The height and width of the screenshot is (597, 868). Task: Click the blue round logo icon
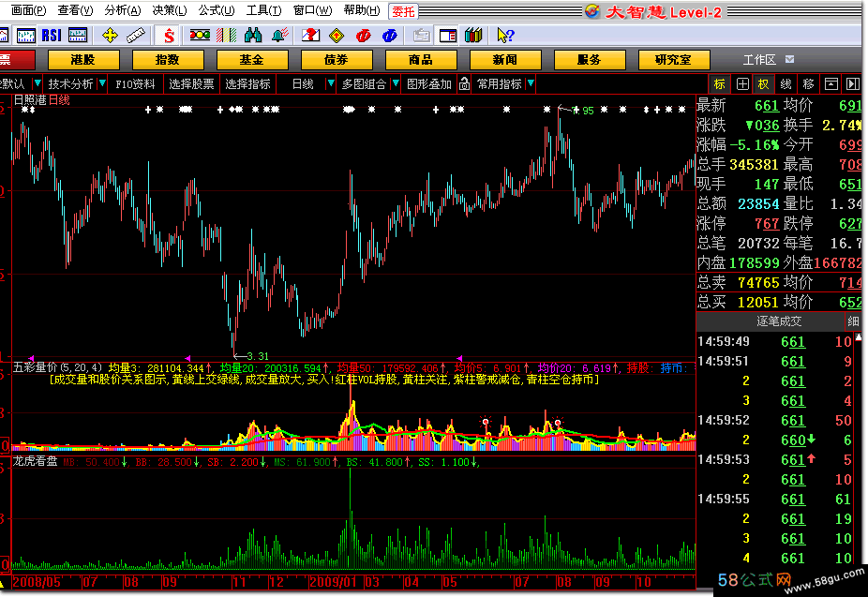click(390, 36)
